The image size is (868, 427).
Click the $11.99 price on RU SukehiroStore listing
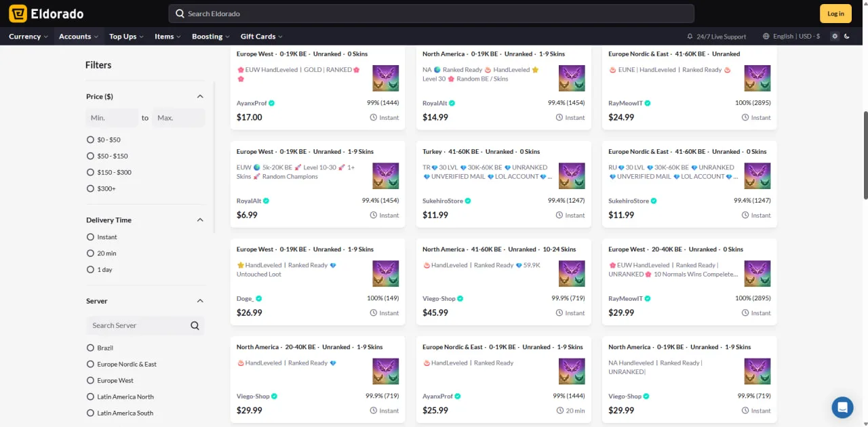621,215
